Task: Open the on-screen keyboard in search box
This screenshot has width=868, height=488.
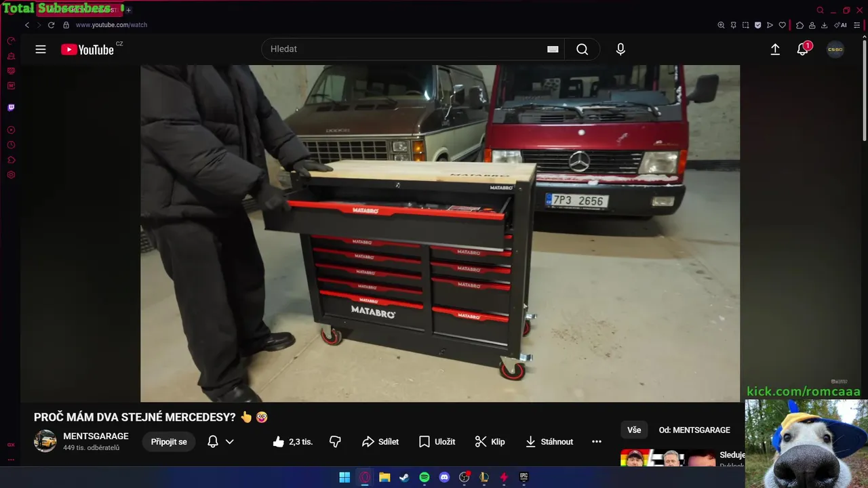Action: pos(553,49)
